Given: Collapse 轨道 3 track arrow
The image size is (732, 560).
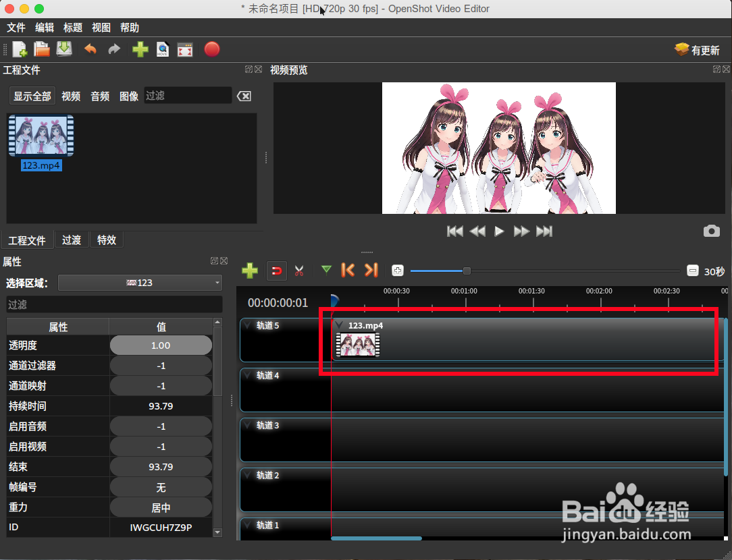Looking at the screenshot, I should 247,425.
